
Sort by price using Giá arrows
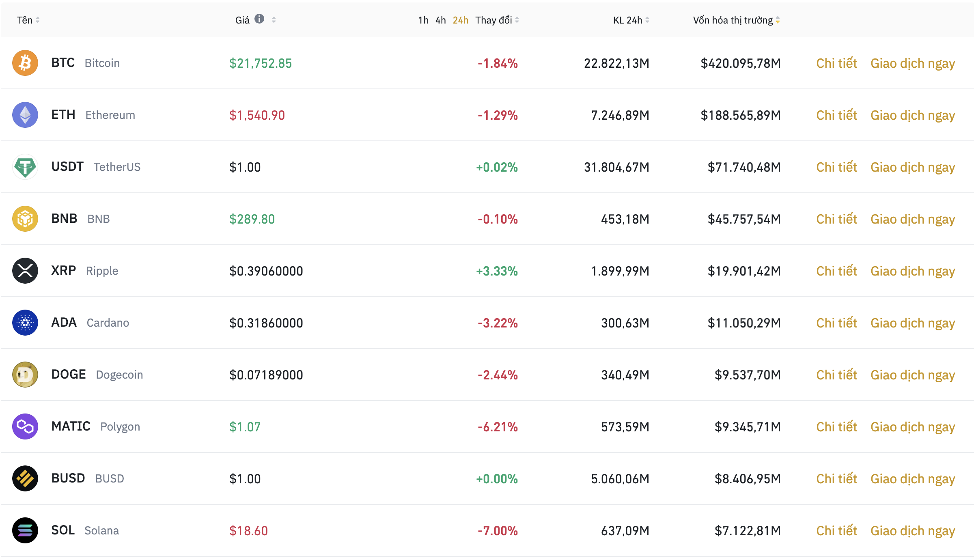274,20
